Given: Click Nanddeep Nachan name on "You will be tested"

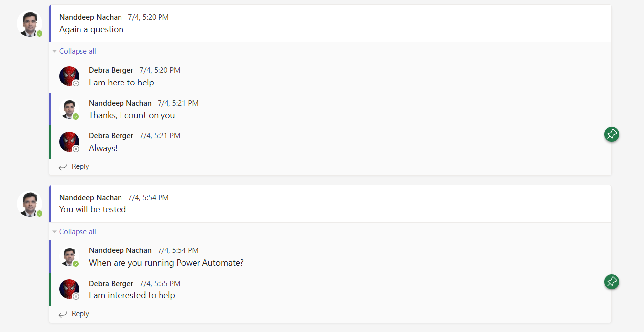Looking at the screenshot, I should point(90,198).
